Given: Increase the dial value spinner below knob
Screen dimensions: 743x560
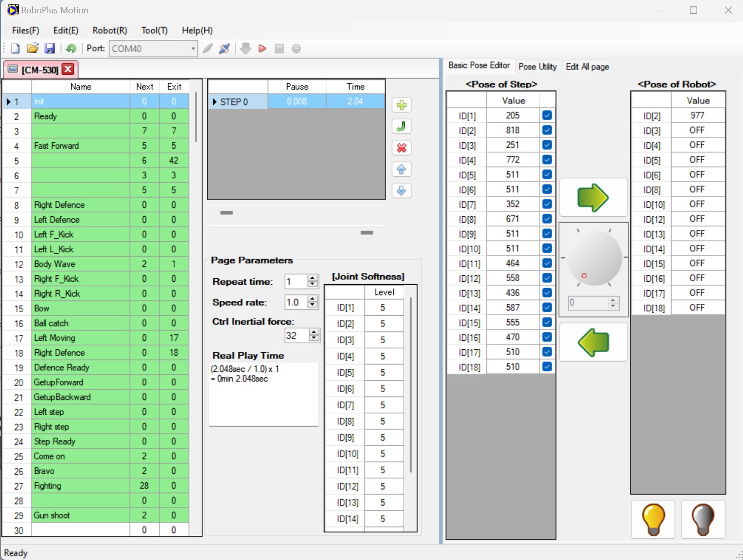Looking at the screenshot, I should pos(613,299).
